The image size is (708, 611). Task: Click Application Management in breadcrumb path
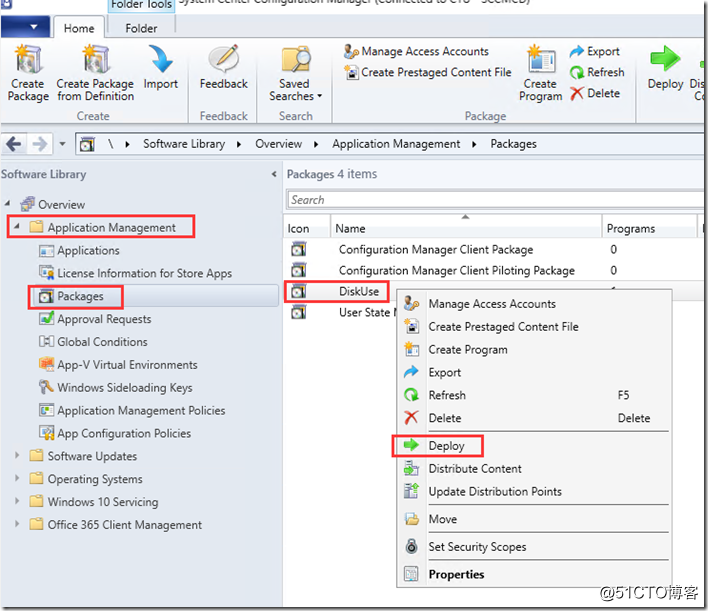(396, 144)
